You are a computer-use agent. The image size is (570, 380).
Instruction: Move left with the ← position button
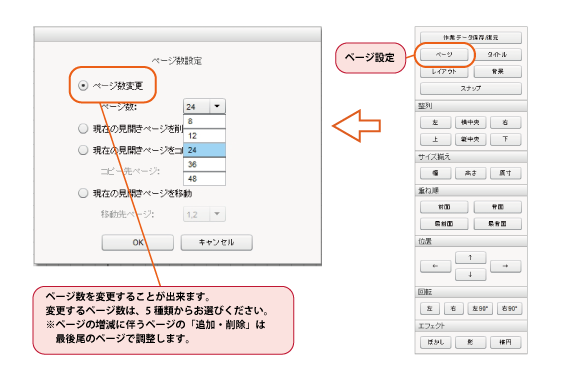coord(435,266)
